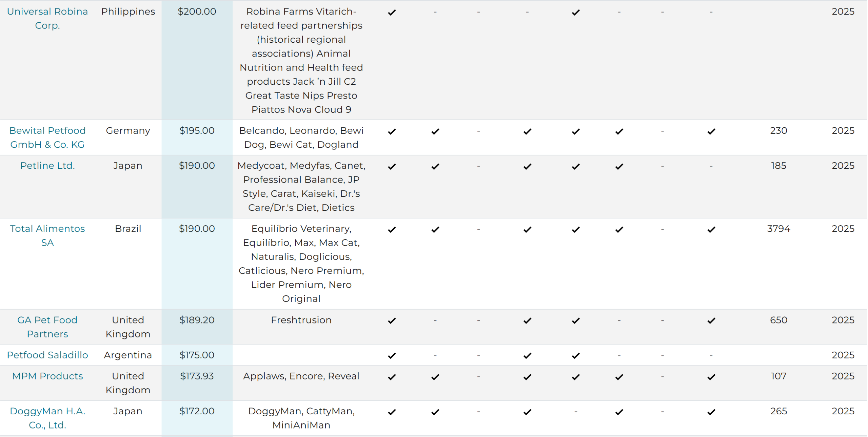This screenshot has width=868, height=437.
Task: Click the Petline Ltd. company link
Action: pyautogui.click(x=47, y=166)
